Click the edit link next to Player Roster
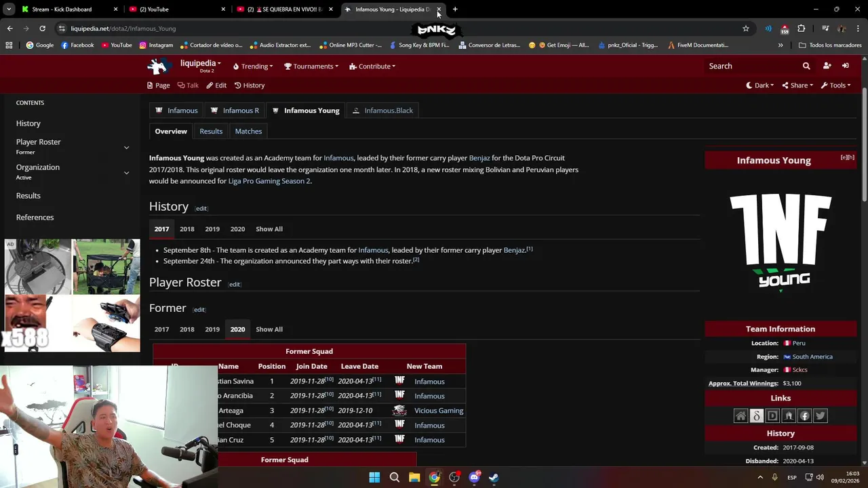This screenshot has width=868, height=488. [235, 285]
